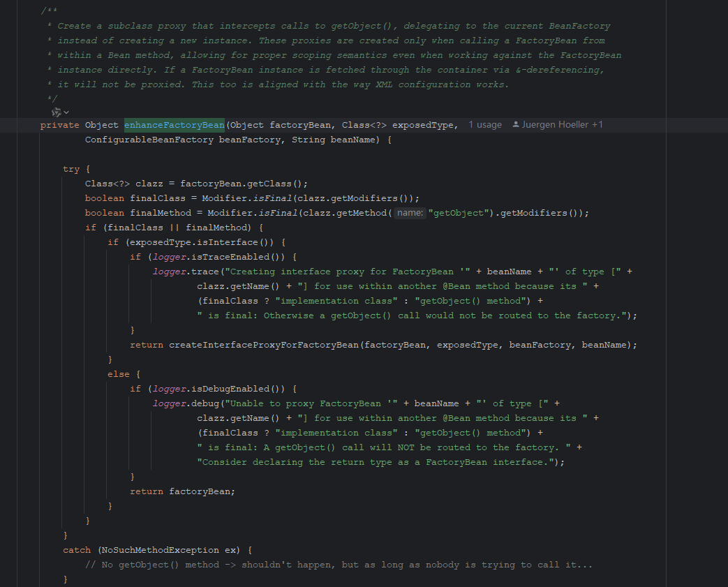This screenshot has width=728, height=587.
Task: Click the return factoryBean statement
Action: click(182, 491)
